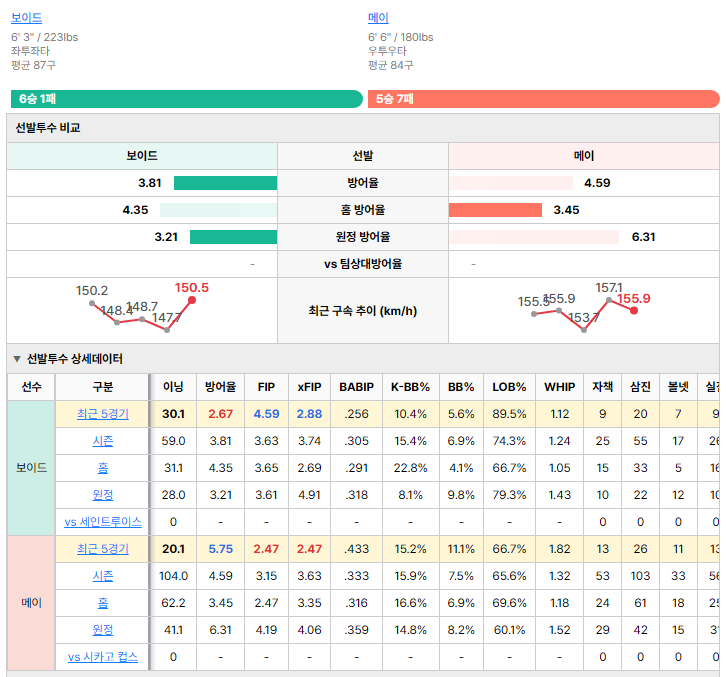Click 메이's 3.45 home ERA red bar
This screenshot has height=677, width=726.
tap(495, 210)
